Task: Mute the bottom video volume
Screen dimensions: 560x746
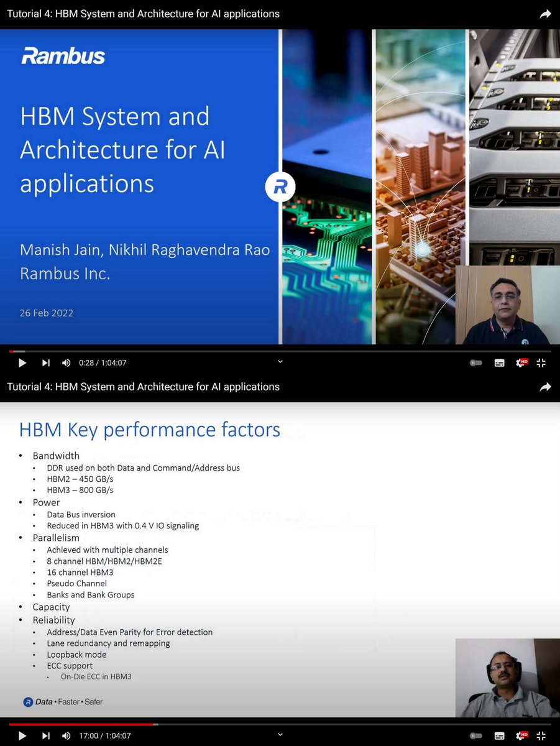Action: pyautogui.click(x=66, y=735)
